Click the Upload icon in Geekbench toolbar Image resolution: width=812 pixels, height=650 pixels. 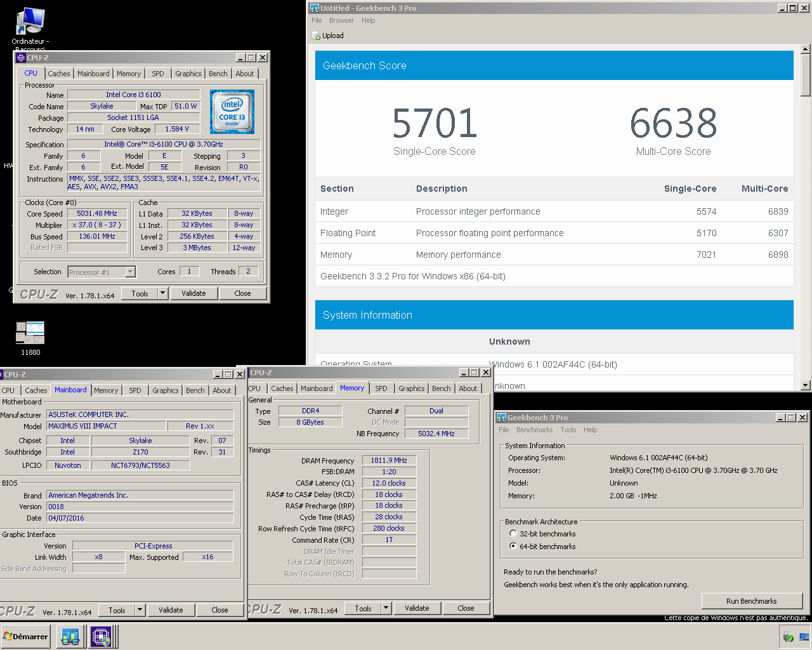(x=317, y=36)
